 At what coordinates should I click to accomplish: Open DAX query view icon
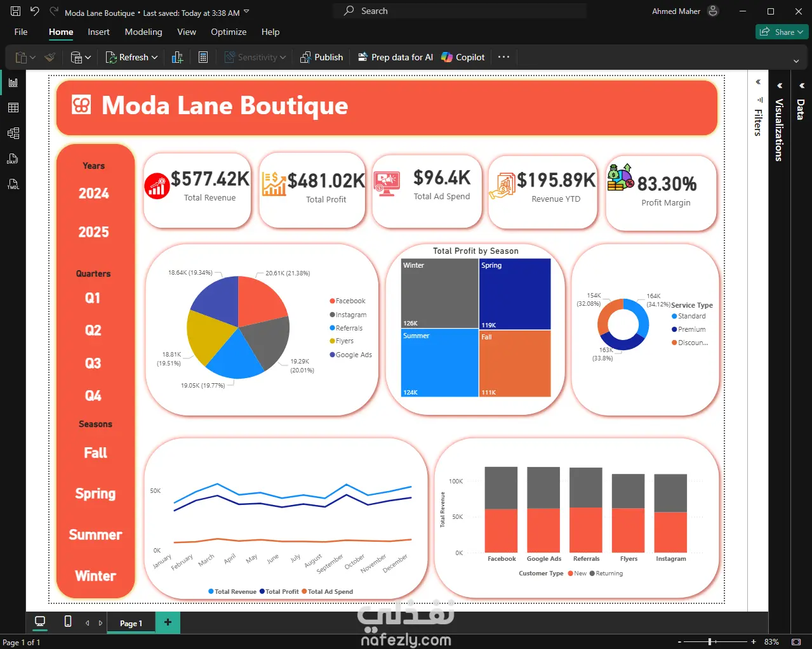(13, 159)
